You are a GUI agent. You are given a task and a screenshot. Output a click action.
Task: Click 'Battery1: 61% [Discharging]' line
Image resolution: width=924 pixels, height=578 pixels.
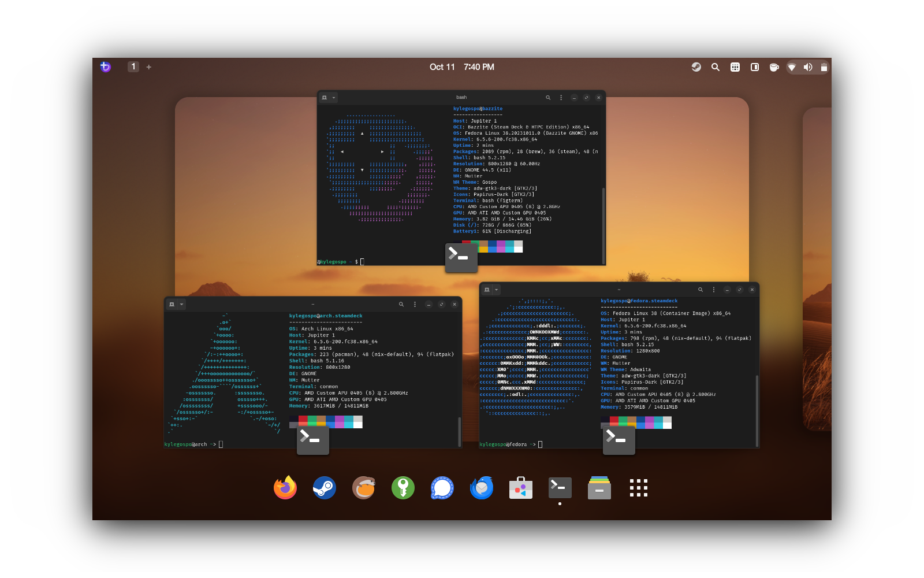pos(493,231)
